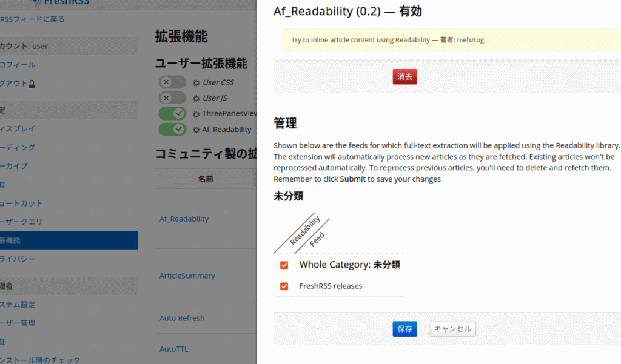Screen dimensions: 621x364
Task: Open gear settings for Af_Readability extension
Action: tap(196, 130)
